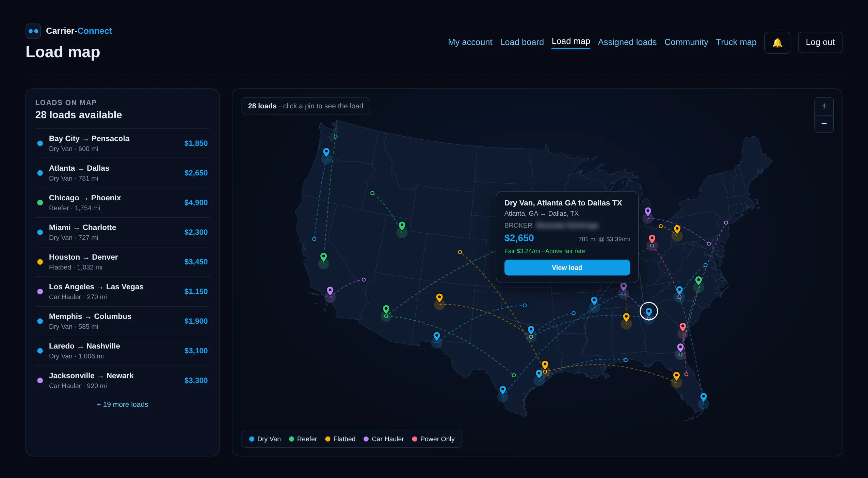Screen dimensions: 868x478
Task: Select Laredo → Nashville load row
Action: pyautogui.click(x=122, y=351)
